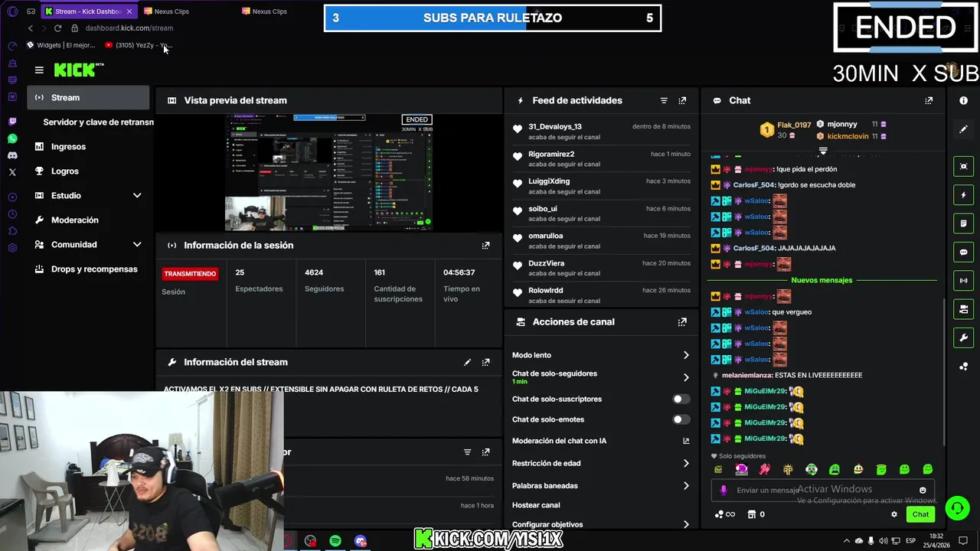Screen dimensions: 980x551
Task: Open Modo lento options
Action: pyautogui.click(x=601, y=355)
